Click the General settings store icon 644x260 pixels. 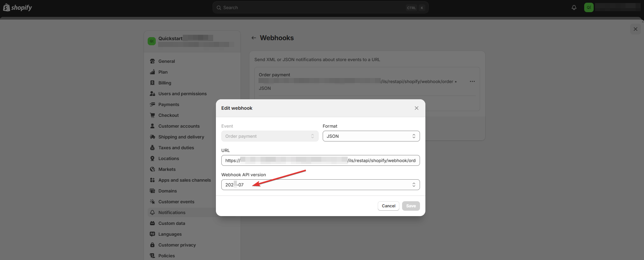click(x=152, y=61)
